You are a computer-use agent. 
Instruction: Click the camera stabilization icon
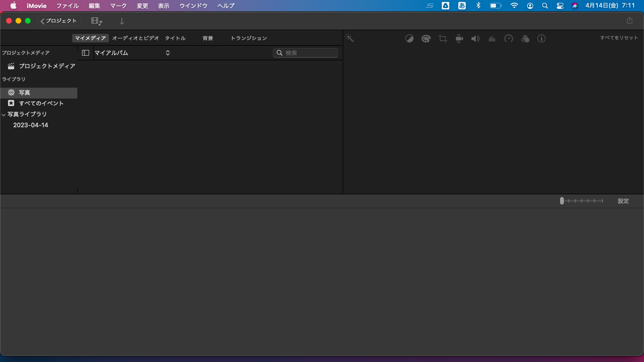tap(459, 39)
